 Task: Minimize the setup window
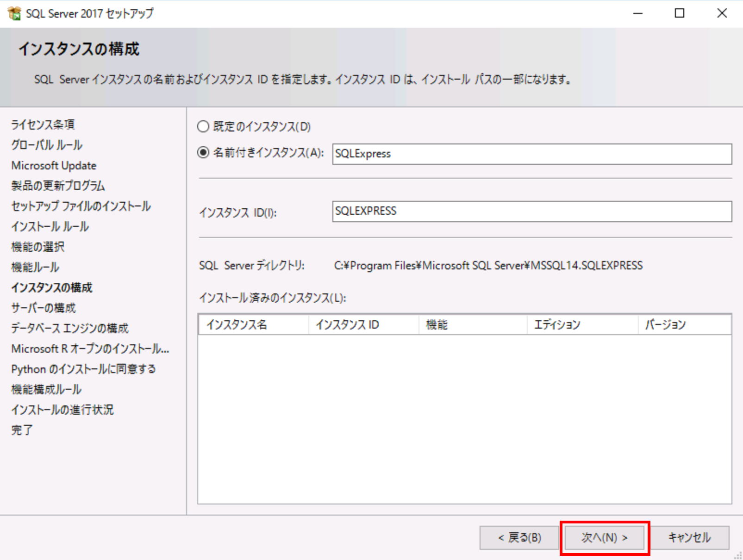pos(638,13)
